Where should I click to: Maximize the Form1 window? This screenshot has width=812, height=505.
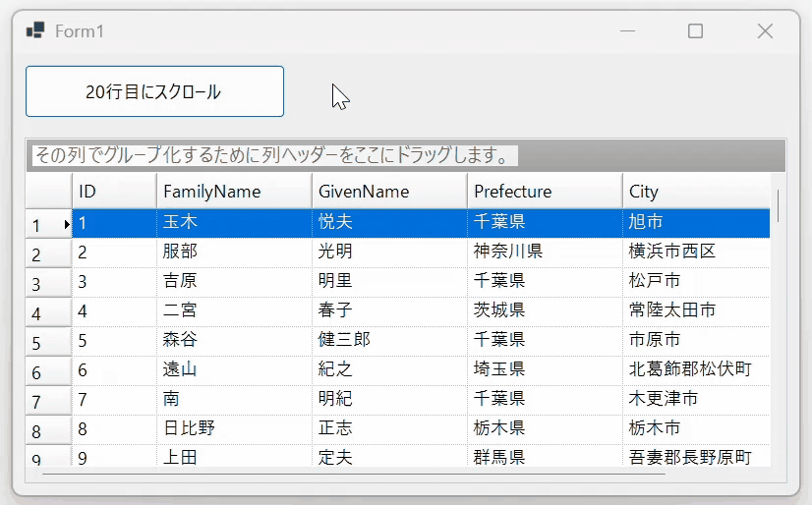(x=695, y=31)
